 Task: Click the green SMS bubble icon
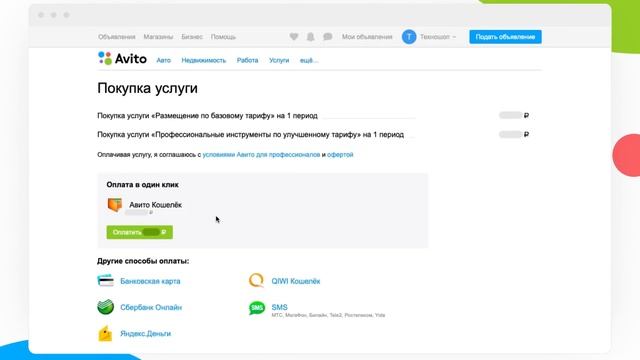pyautogui.click(x=257, y=308)
